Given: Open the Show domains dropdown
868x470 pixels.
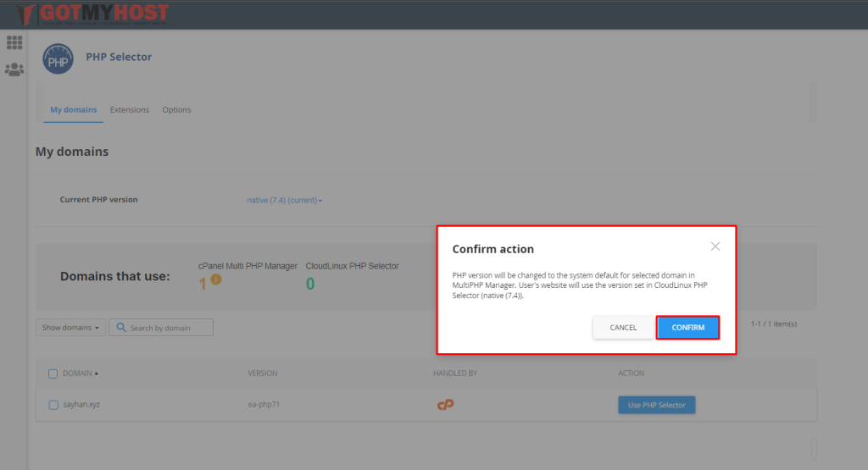Looking at the screenshot, I should 71,328.
